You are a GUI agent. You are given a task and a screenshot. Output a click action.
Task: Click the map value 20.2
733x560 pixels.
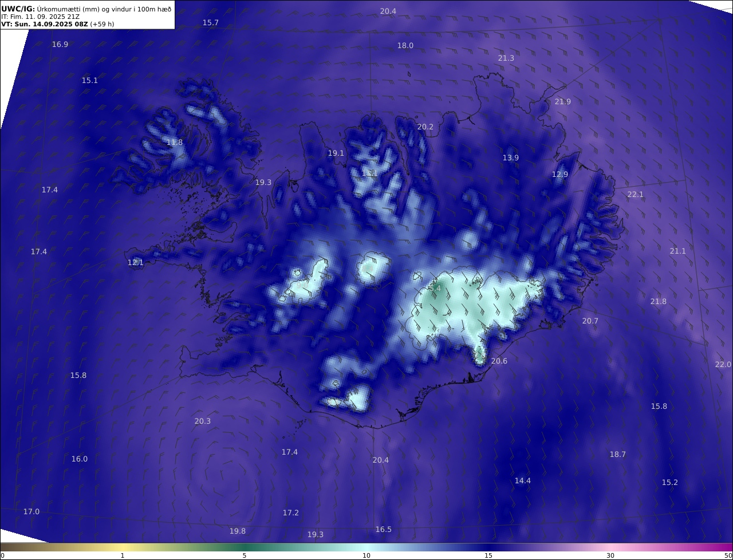[425, 127]
